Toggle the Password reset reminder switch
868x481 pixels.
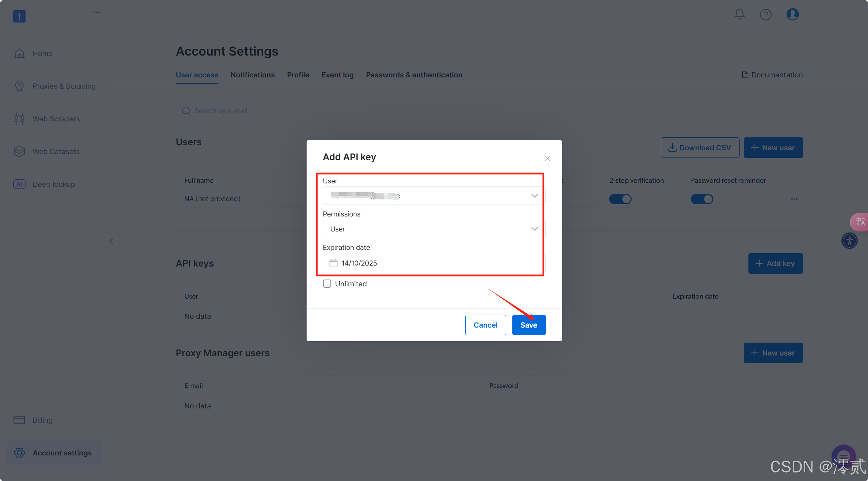pyautogui.click(x=702, y=199)
